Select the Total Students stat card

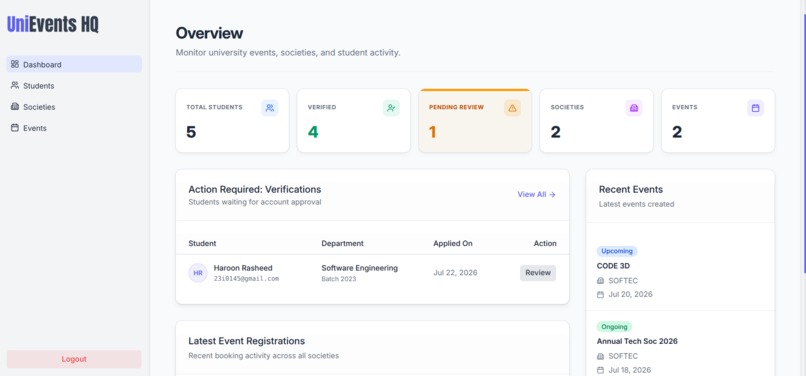(x=232, y=121)
